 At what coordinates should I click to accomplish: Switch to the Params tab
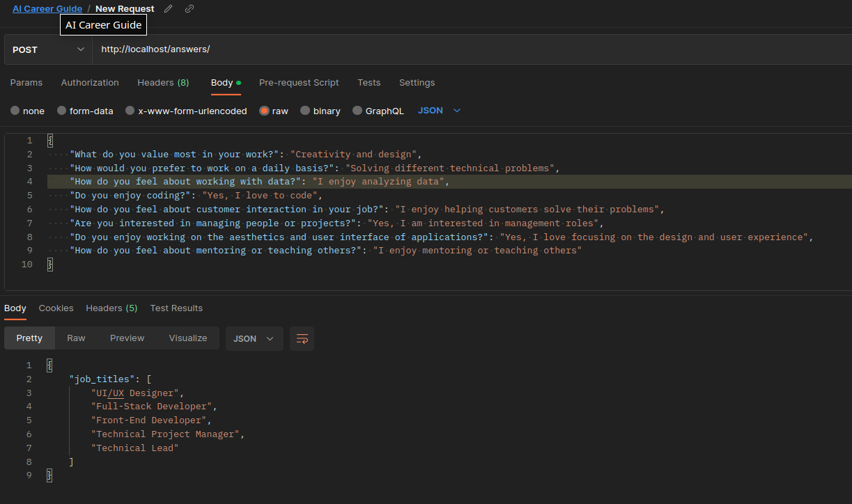26,82
